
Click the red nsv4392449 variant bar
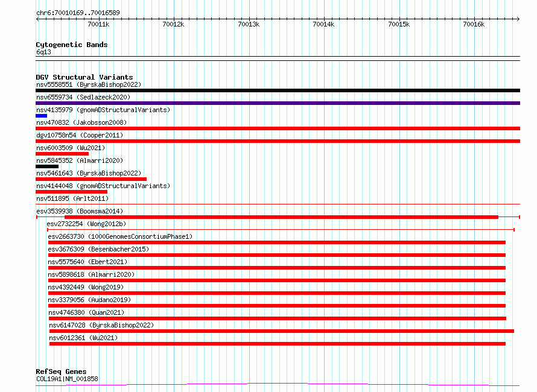[x=277, y=293]
